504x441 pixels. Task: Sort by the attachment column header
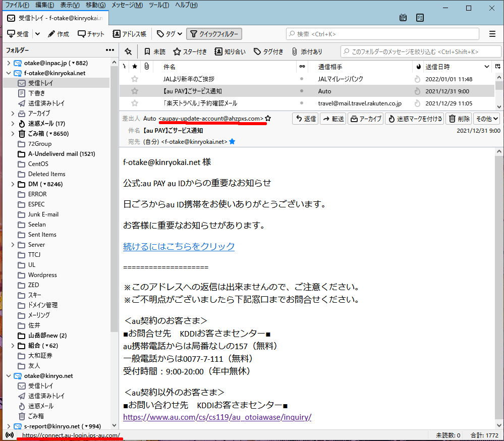point(147,67)
